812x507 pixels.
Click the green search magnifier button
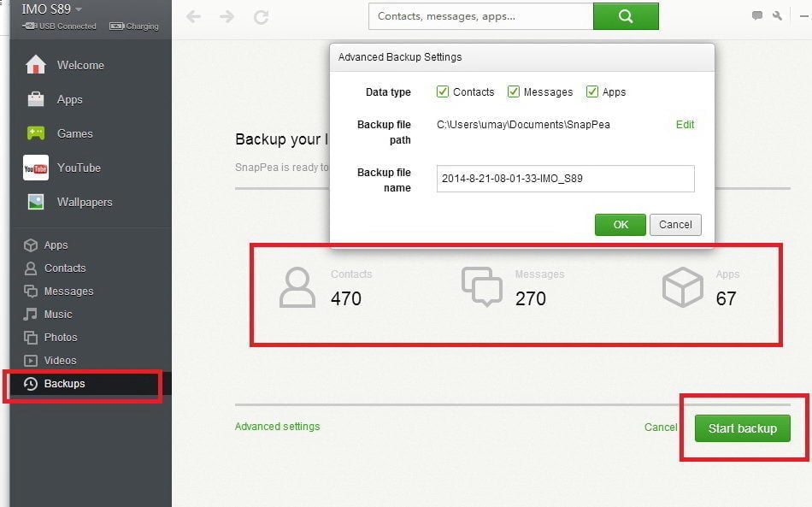tap(626, 16)
